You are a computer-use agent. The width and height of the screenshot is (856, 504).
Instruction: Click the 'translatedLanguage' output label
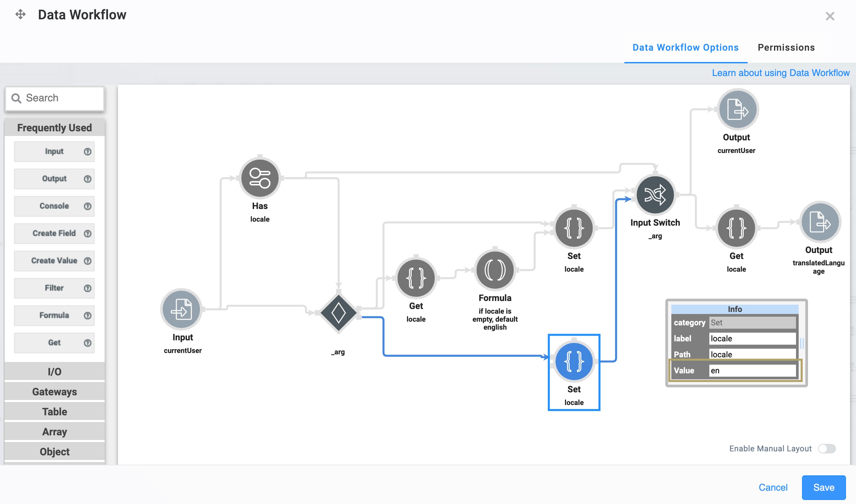(819, 267)
